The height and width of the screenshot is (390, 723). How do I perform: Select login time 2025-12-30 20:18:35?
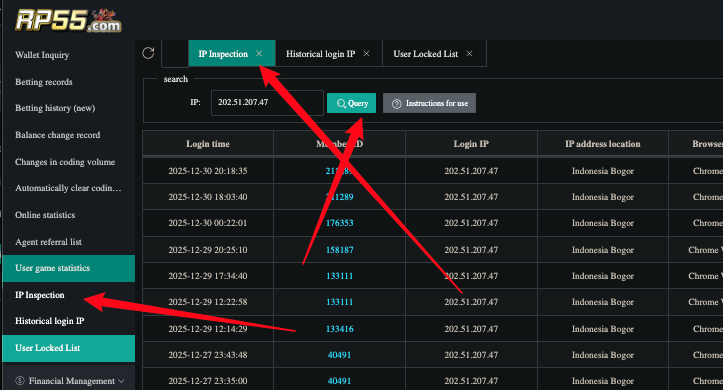click(208, 171)
